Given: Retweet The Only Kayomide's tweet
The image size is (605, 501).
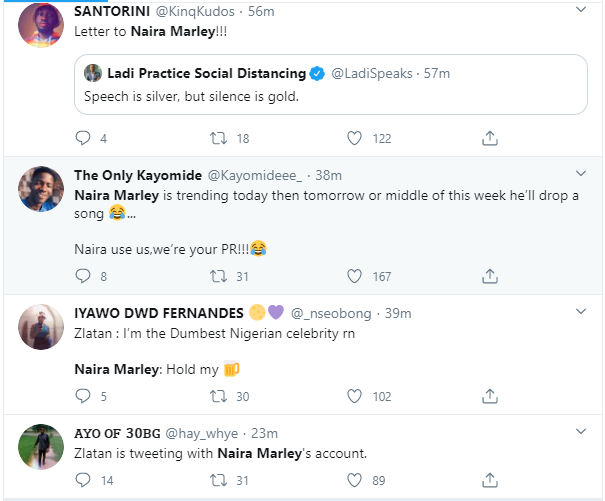Looking at the screenshot, I should 218,276.
